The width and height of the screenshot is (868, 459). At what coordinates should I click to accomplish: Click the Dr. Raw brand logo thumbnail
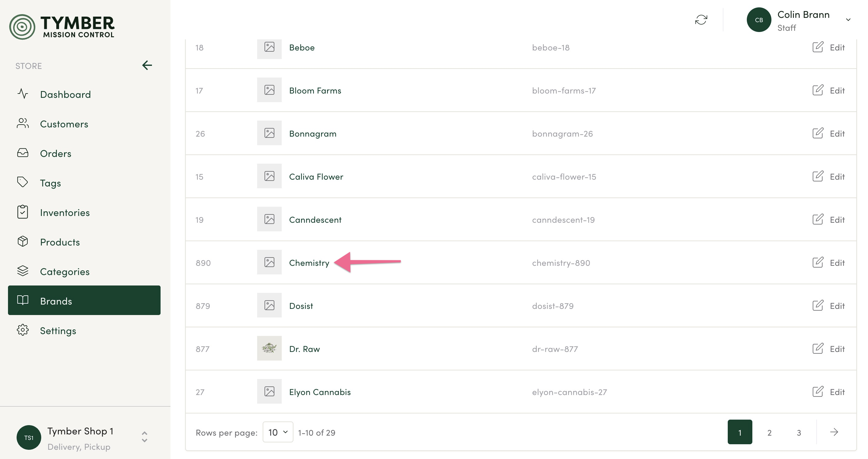click(269, 349)
